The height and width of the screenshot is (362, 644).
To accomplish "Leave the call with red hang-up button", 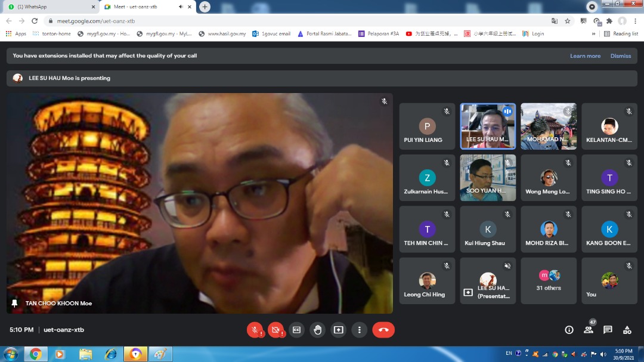I will coord(383,330).
